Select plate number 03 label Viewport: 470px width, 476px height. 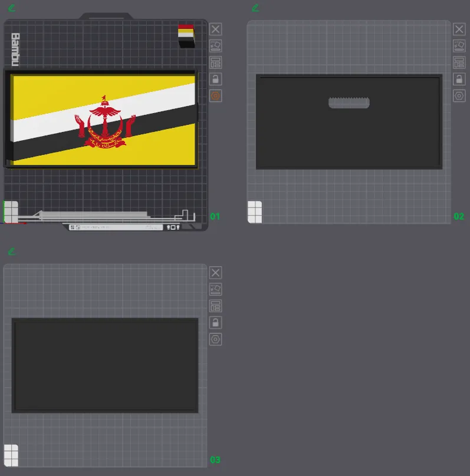coord(215,460)
